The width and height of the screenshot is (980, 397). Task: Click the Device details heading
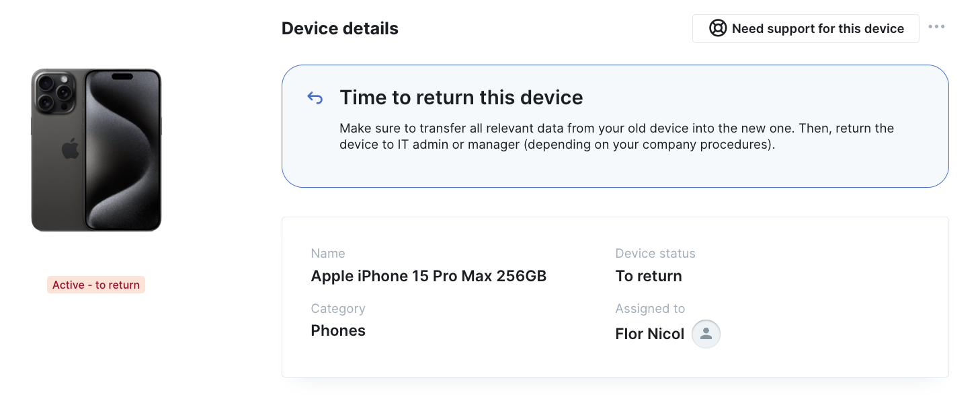pyautogui.click(x=340, y=29)
